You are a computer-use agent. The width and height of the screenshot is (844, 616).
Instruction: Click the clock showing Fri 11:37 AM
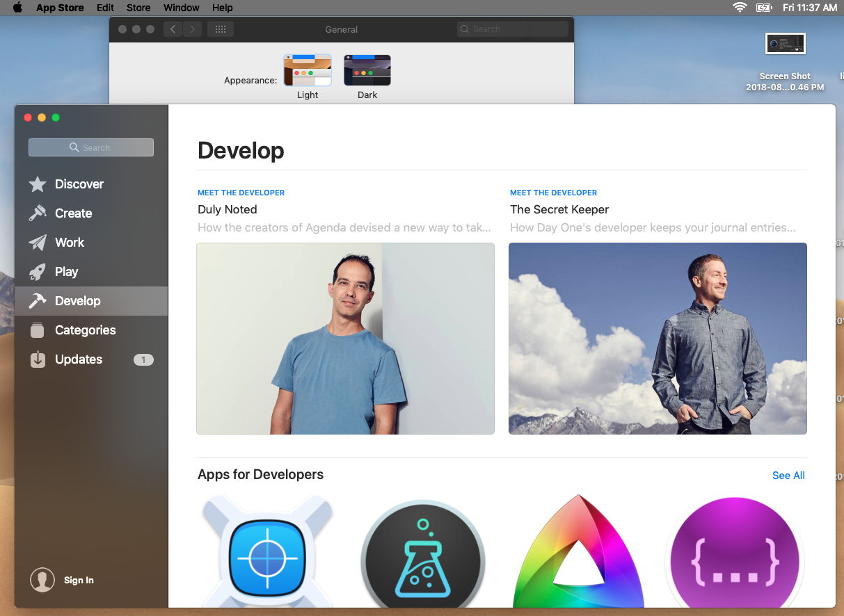click(810, 8)
